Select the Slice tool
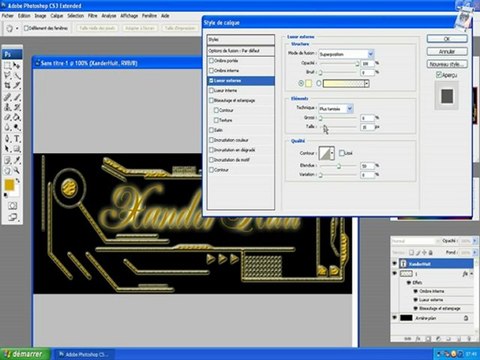The width and height of the screenshot is (480, 360). (17, 86)
